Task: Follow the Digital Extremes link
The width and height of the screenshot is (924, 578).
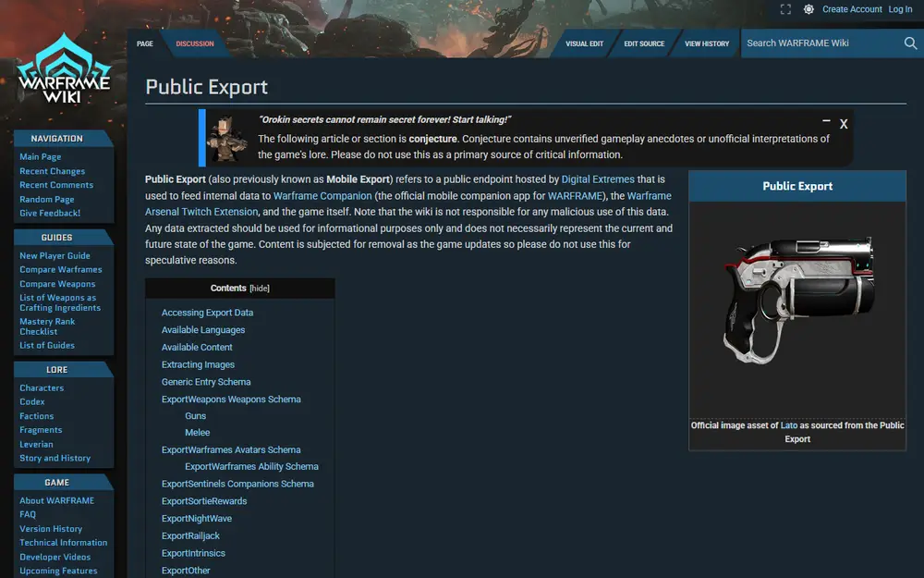Action: pos(598,179)
